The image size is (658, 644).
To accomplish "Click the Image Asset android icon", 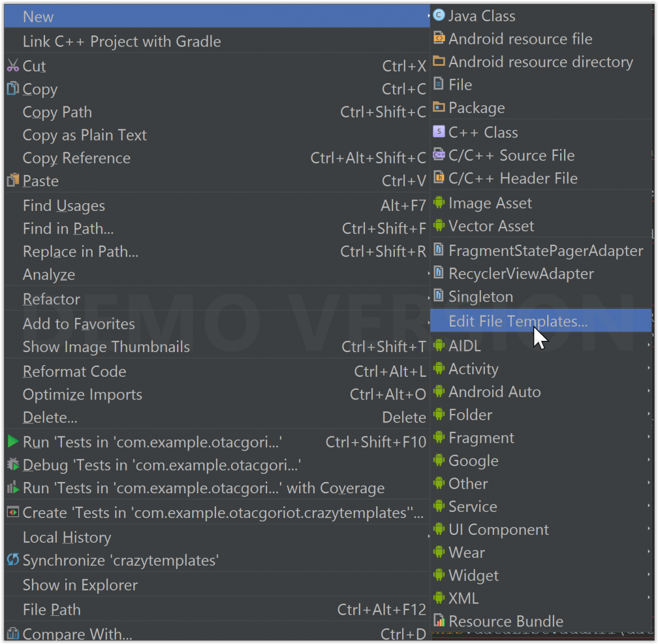I will (439, 202).
